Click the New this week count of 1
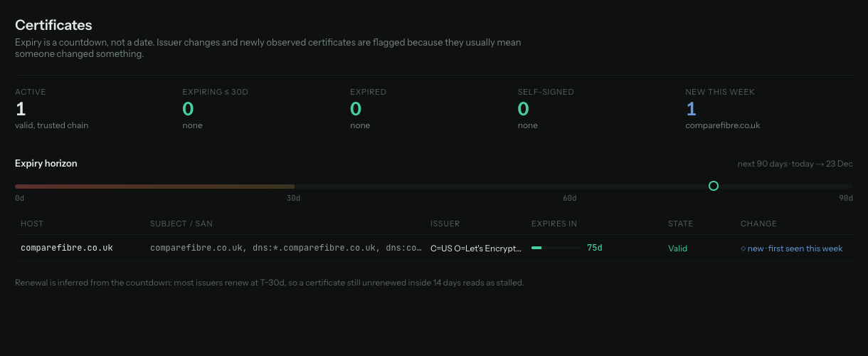This screenshot has width=868, height=356. (x=691, y=109)
